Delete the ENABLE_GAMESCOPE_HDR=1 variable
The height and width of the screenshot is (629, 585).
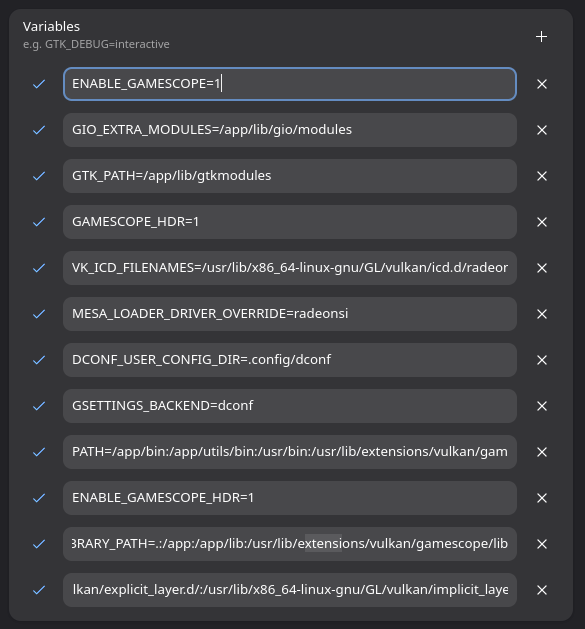click(542, 498)
